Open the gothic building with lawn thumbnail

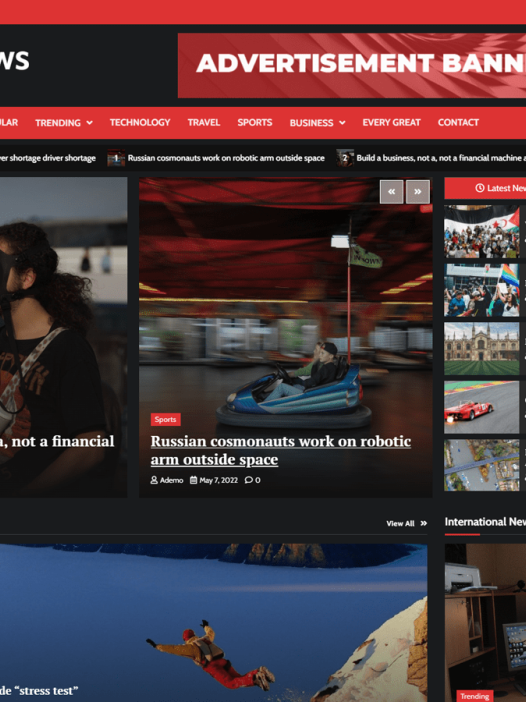[x=482, y=349]
